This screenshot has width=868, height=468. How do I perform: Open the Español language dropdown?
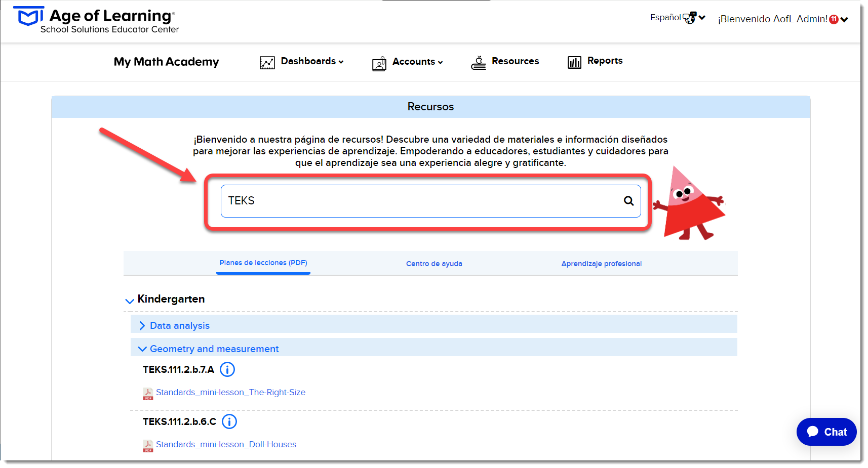tap(678, 18)
